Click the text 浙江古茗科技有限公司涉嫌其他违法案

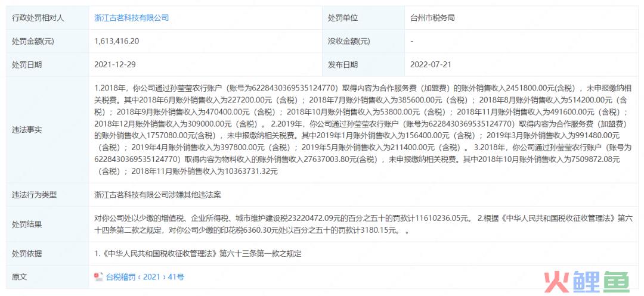pos(157,195)
